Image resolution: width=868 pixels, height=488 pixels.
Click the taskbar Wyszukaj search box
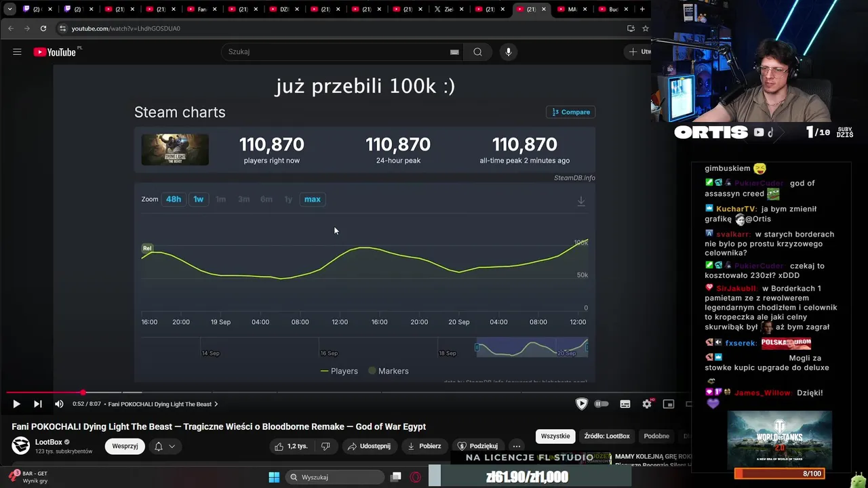pyautogui.click(x=335, y=477)
